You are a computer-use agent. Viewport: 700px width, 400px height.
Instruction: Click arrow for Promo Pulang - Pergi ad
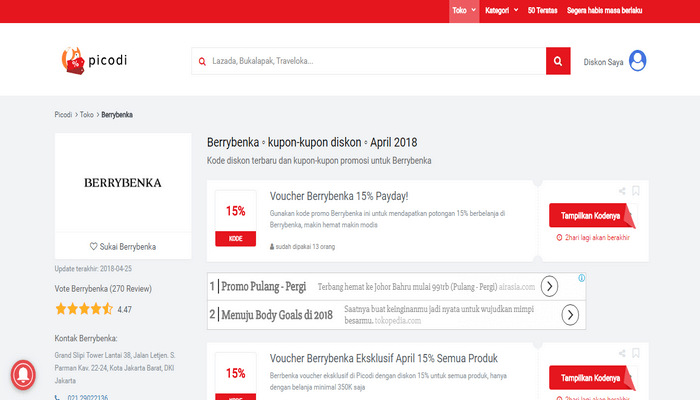549,286
